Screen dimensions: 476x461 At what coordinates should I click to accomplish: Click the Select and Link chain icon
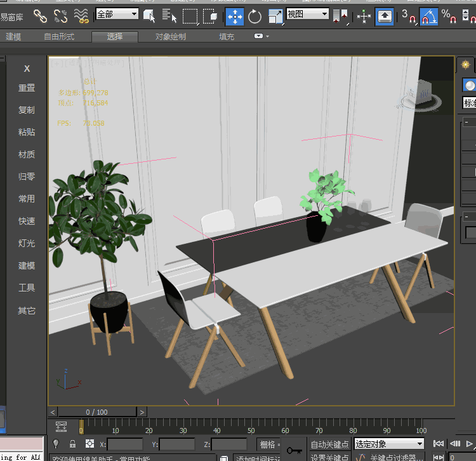coord(40,16)
